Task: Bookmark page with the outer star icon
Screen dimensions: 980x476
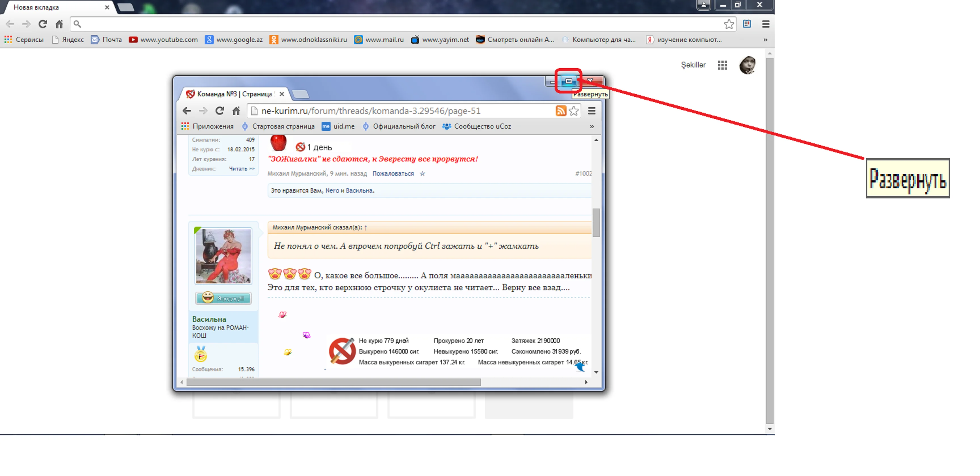Action: pos(728,24)
